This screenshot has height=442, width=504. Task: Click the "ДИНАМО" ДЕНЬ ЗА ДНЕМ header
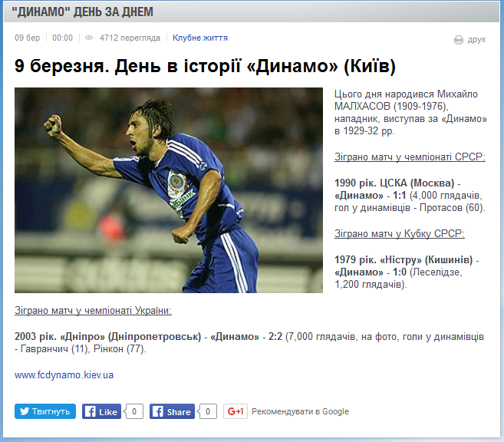tap(82, 12)
